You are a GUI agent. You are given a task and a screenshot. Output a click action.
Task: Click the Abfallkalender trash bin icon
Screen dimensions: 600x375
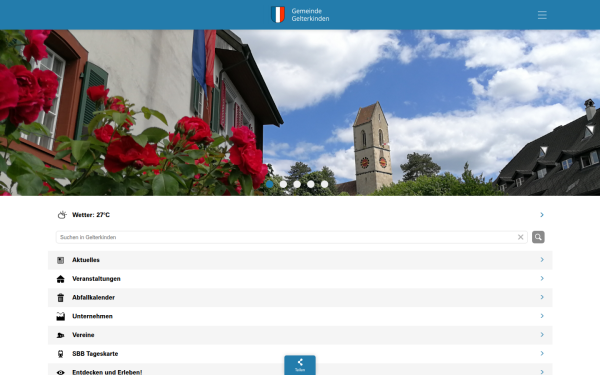pyautogui.click(x=60, y=298)
